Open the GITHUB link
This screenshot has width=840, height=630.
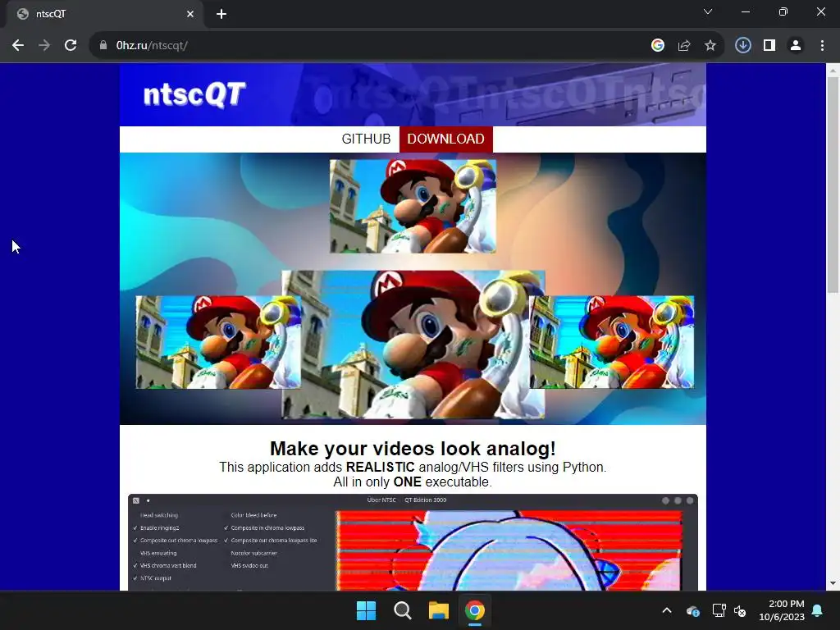[x=367, y=139]
